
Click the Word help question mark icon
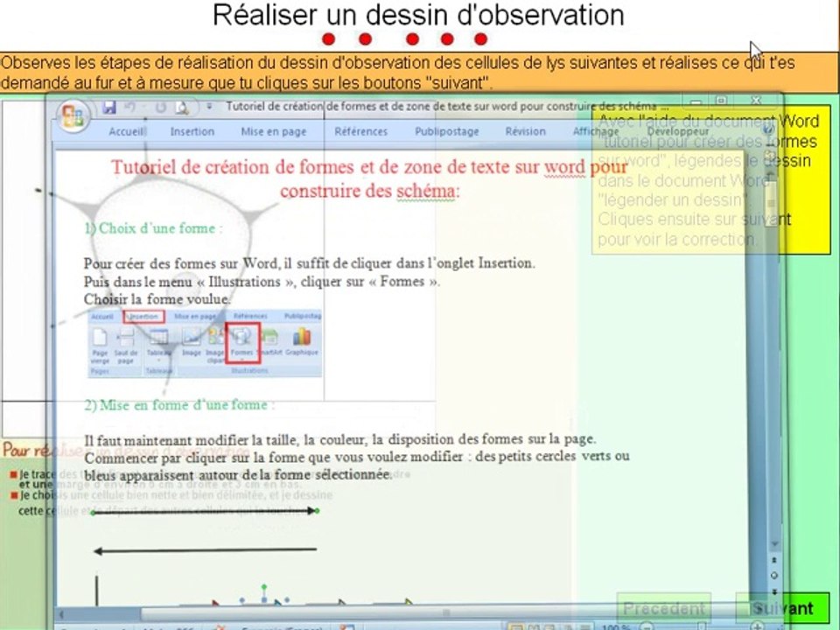[769, 129]
